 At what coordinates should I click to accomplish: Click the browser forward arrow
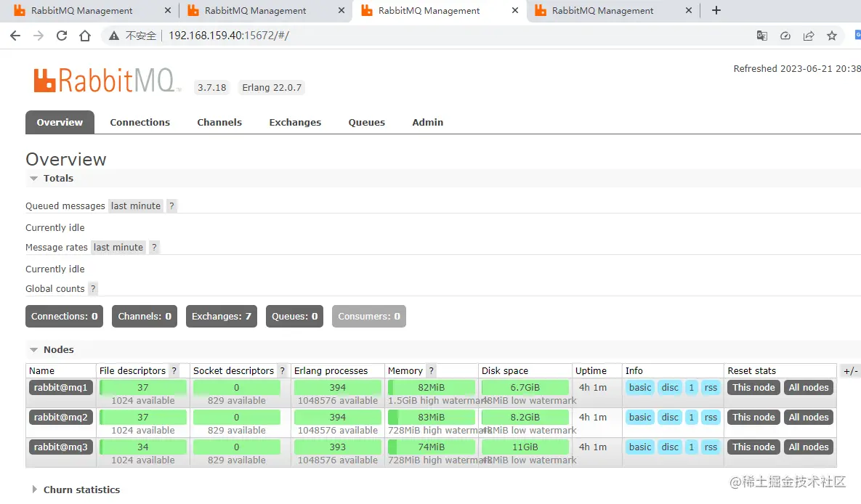(39, 36)
